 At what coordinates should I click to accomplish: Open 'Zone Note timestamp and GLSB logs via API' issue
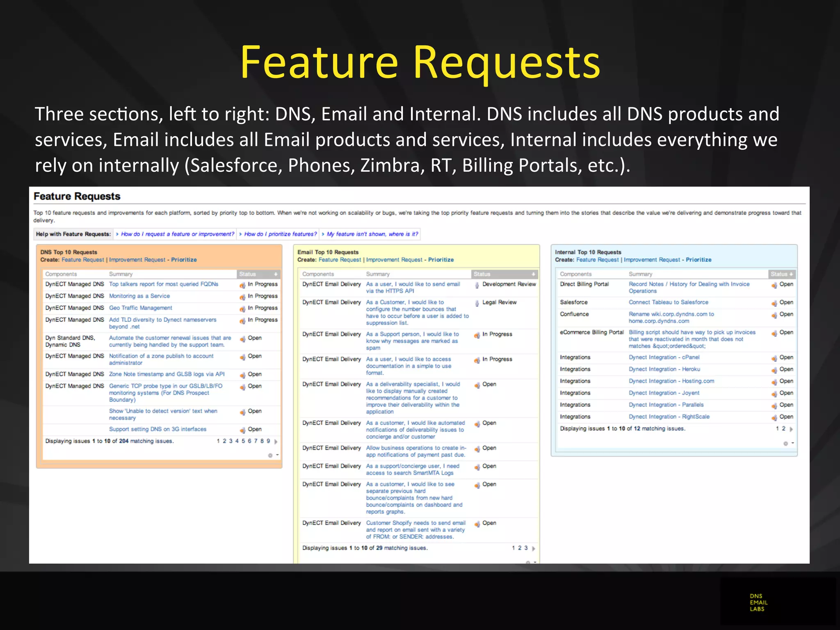[x=167, y=374]
